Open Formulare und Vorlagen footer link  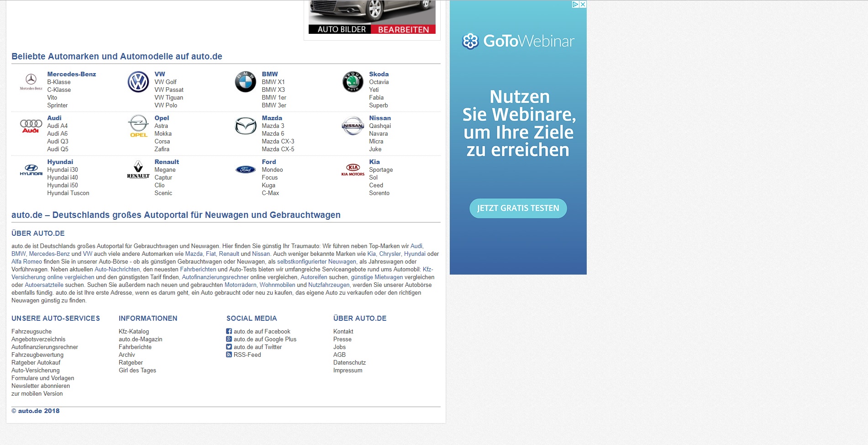(43, 378)
